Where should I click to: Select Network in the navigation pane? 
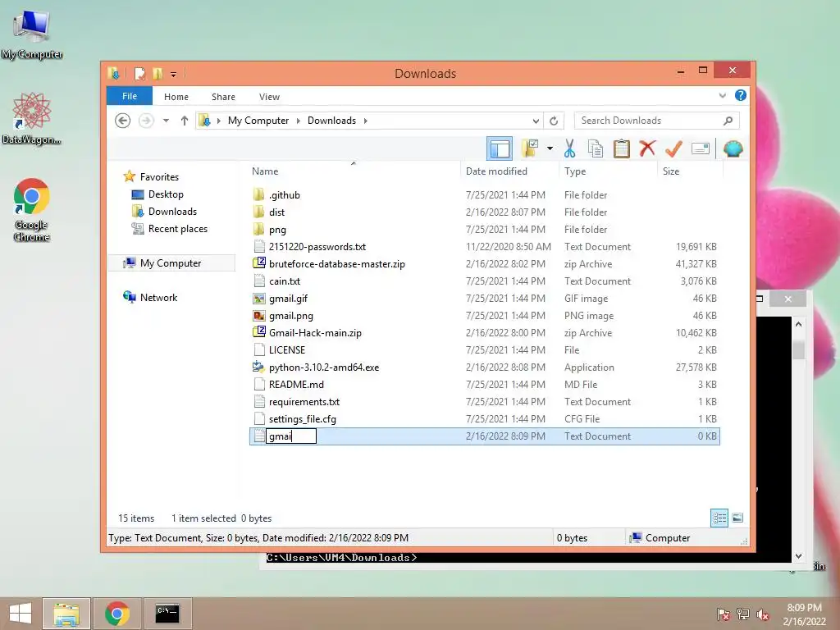point(158,297)
